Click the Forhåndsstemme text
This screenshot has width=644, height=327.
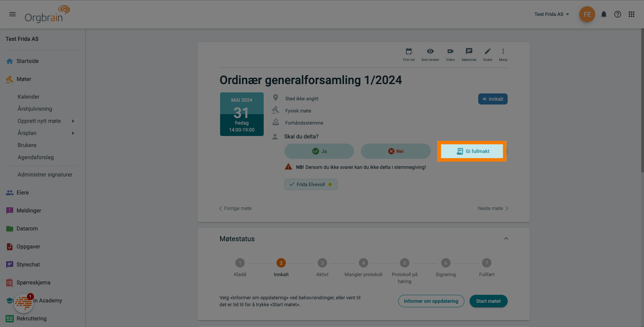(x=304, y=123)
